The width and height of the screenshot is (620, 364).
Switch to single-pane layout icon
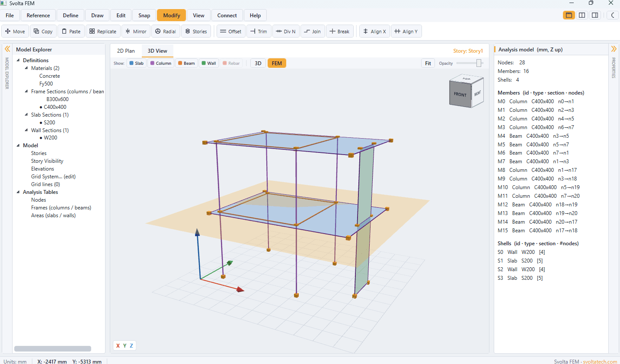[x=569, y=15]
